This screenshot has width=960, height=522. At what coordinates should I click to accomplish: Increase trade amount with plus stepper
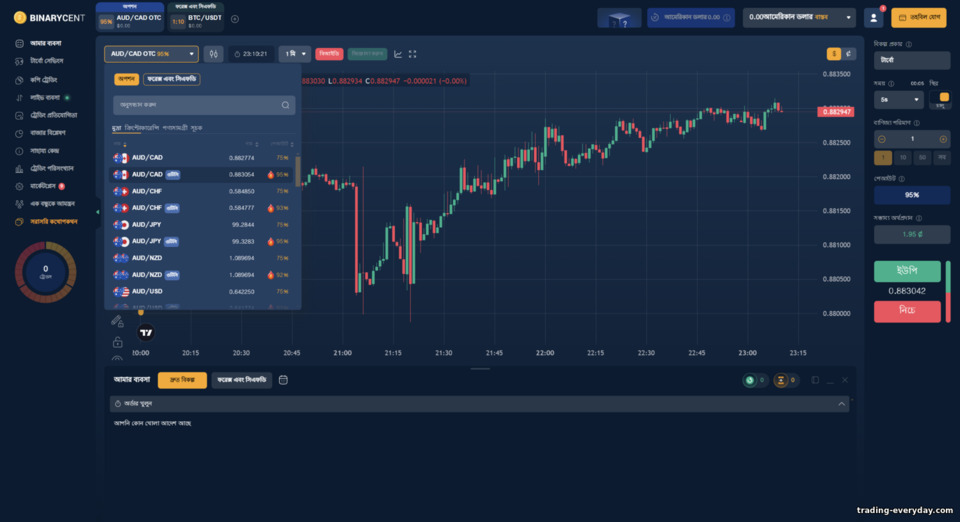(x=943, y=140)
